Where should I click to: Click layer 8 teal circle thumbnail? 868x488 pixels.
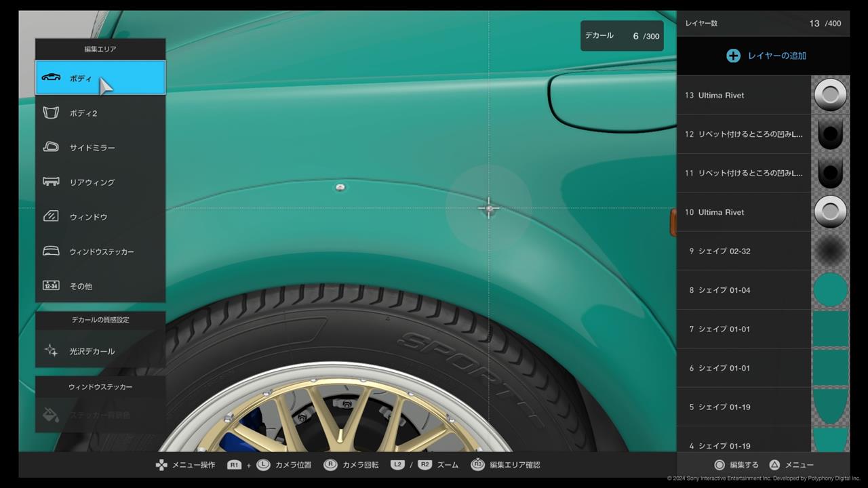[830, 290]
